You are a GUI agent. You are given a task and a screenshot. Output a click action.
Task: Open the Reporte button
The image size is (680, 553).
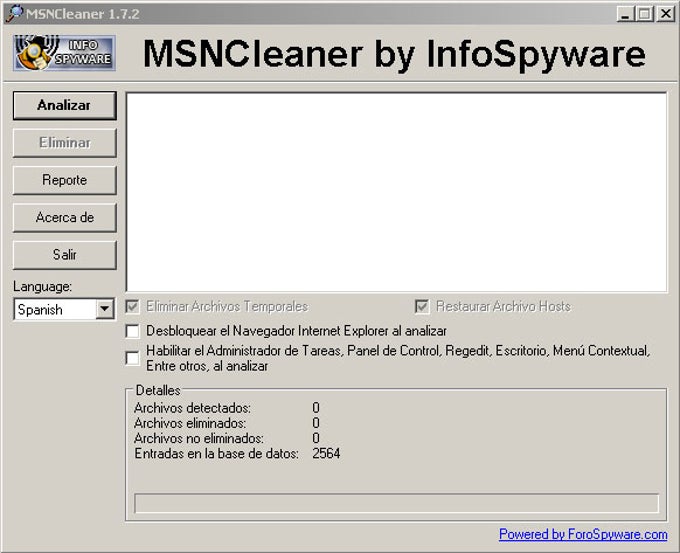click(x=65, y=180)
